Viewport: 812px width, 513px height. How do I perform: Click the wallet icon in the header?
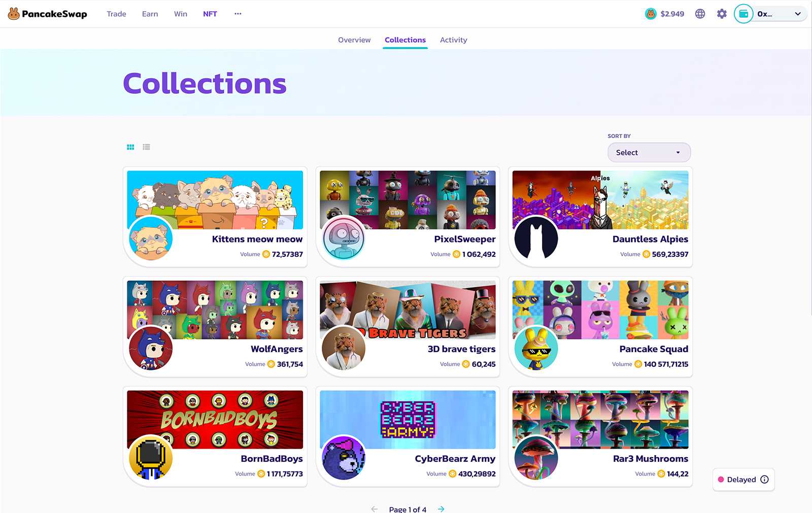[743, 14]
